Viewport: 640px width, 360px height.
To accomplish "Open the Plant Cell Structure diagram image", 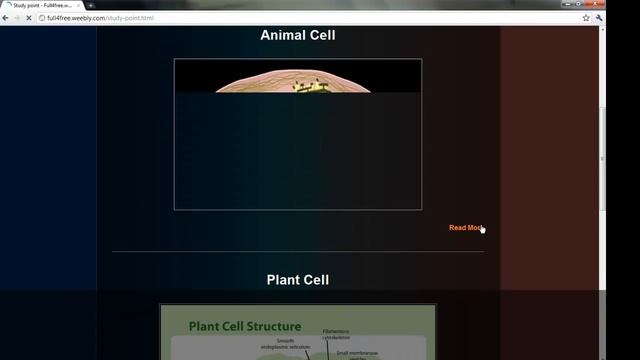I will [298, 332].
